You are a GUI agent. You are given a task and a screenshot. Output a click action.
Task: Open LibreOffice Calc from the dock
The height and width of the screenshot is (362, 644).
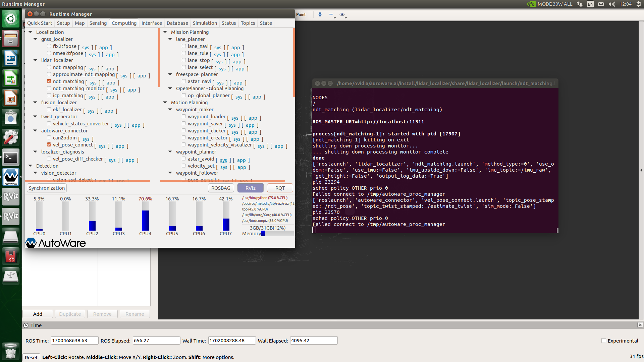(11, 78)
